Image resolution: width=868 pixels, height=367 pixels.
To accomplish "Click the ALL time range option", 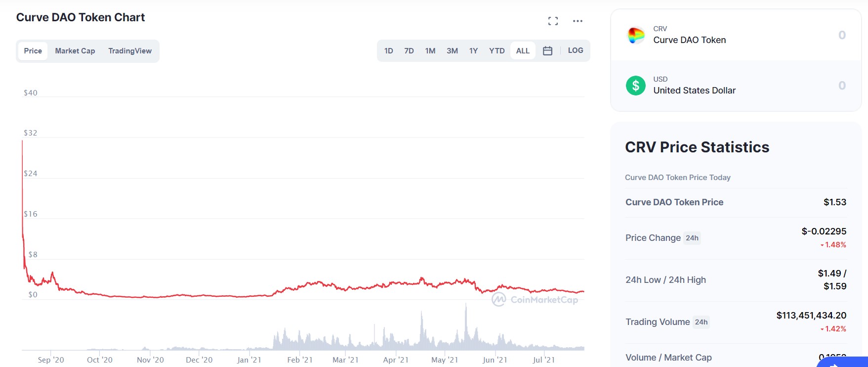I will (x=522, y=50).
